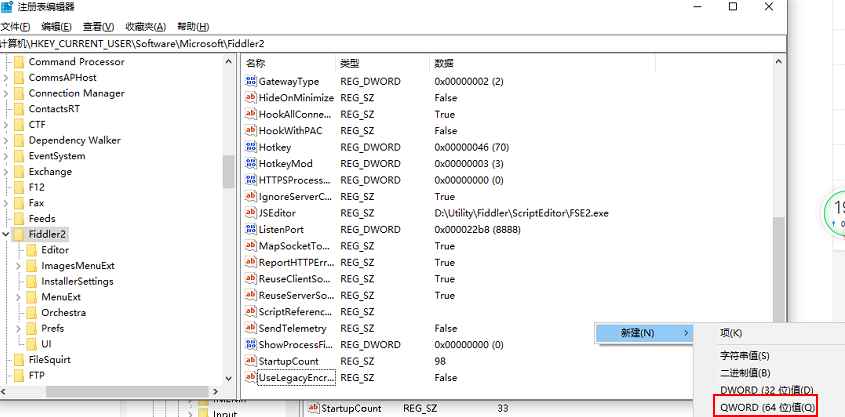Click the tree pane vertical scrollbar thumb
This screenshot has width=845, height=417.
[228, 171]
